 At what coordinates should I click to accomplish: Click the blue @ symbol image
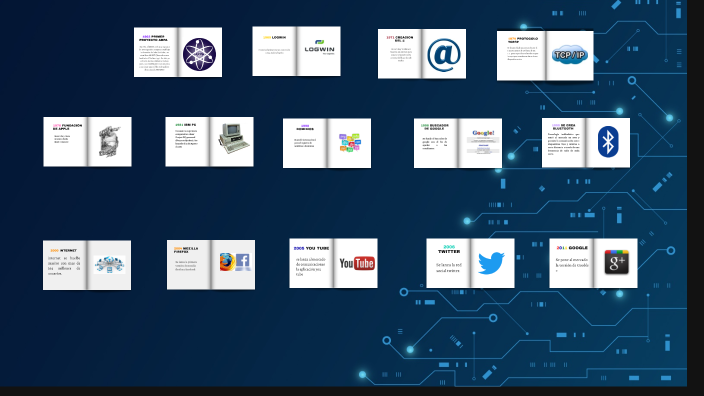click(x=444, y=55)
